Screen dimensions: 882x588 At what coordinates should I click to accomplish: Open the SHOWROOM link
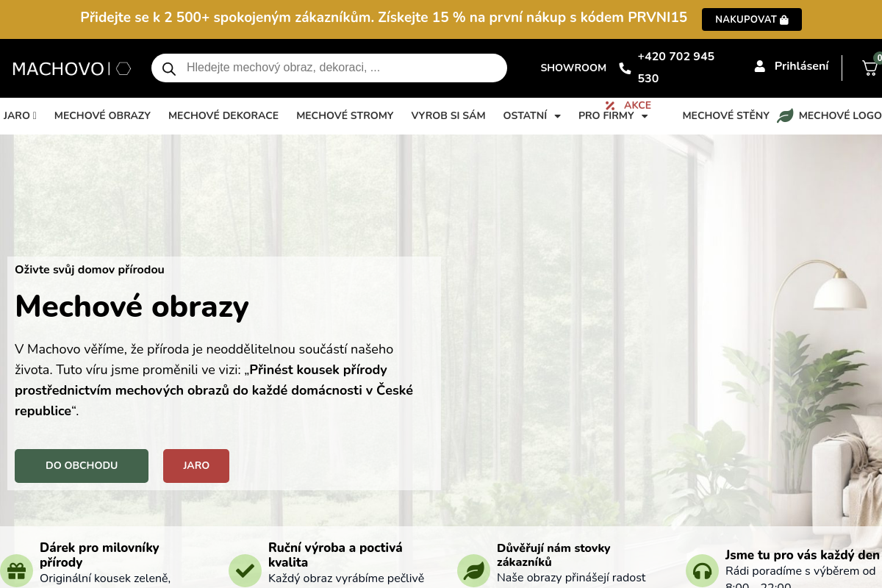click(573, 68)
